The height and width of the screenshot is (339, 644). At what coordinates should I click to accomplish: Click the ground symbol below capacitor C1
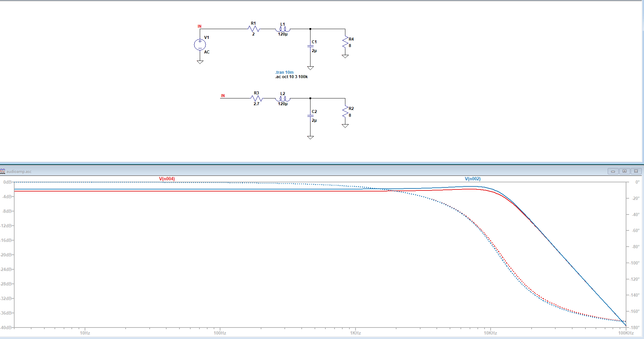(310, 68)
